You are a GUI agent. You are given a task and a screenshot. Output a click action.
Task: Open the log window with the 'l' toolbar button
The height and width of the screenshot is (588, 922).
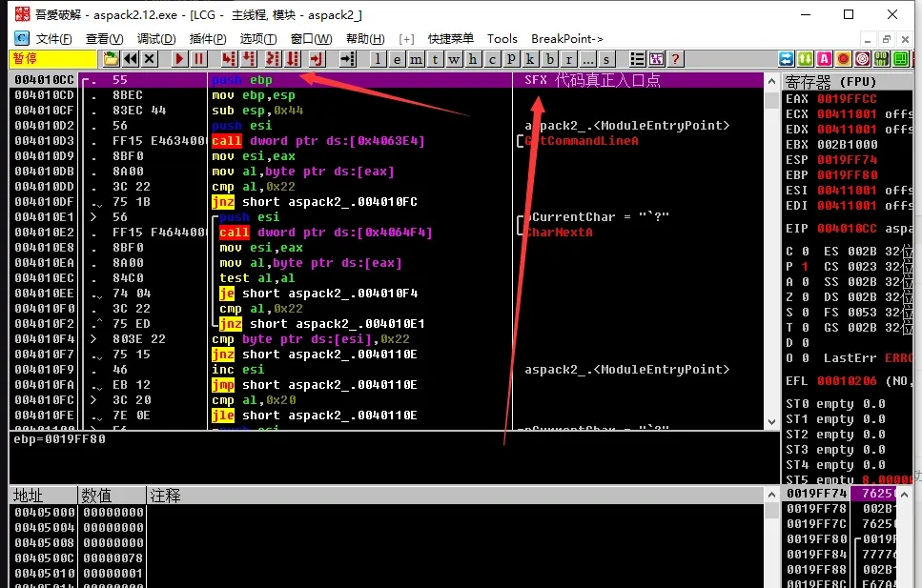point(378,59)
